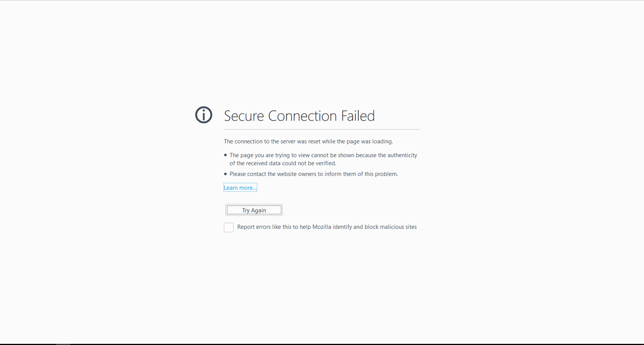Click the horizontal divider under the heading
The height and width of the screenshot is (345, 644).
322,130
